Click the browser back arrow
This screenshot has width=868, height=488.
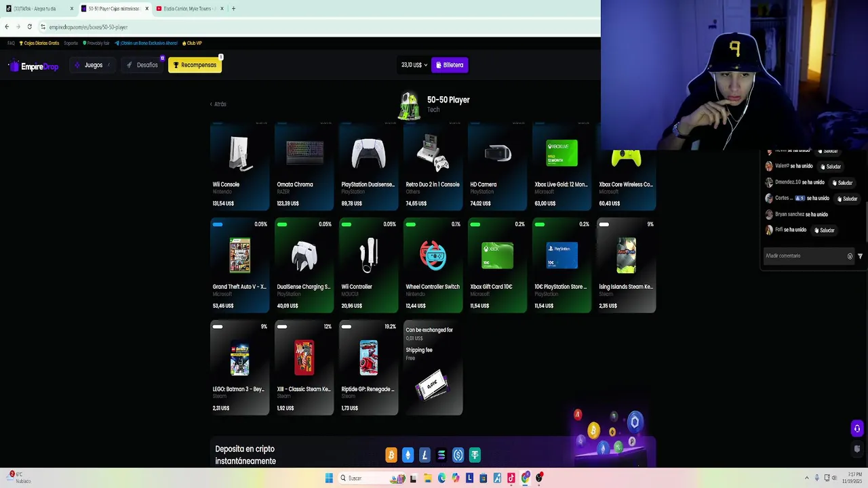tap(7, 26)
